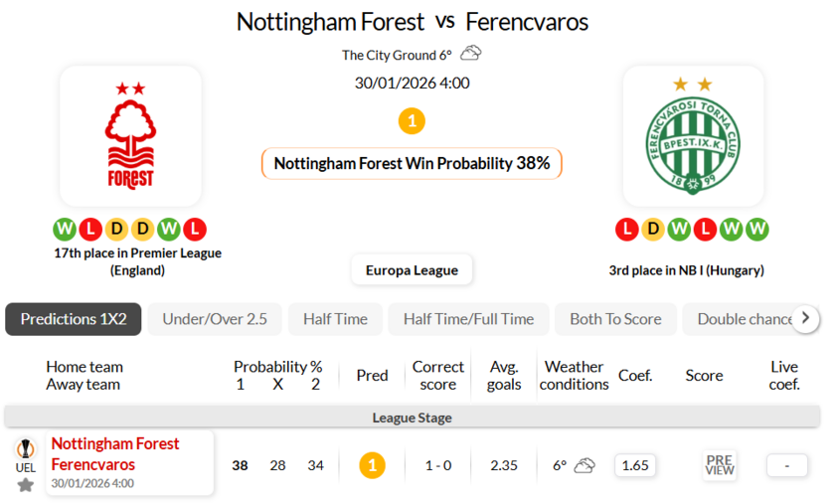Click the orange prediction badge in match row
Image resolution: width=835 pixels, height=504 pixels.
click(372, 465)
